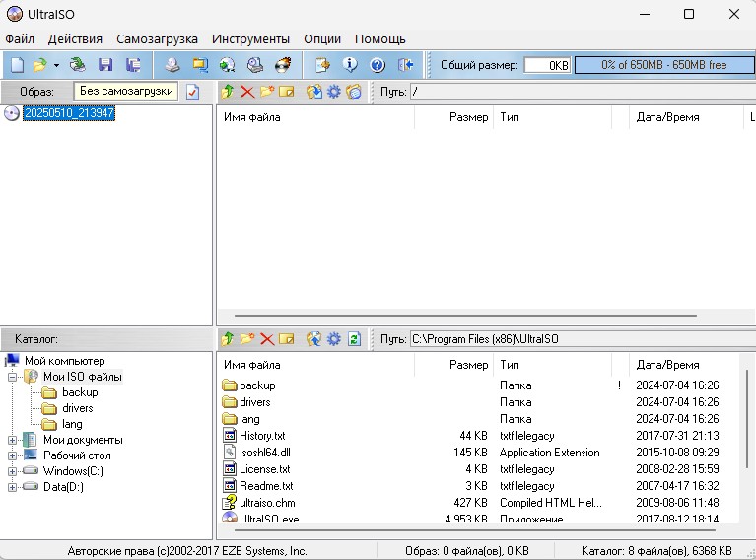
Task: Create a new folder in the catalog pane
Action: coord(247,339)
